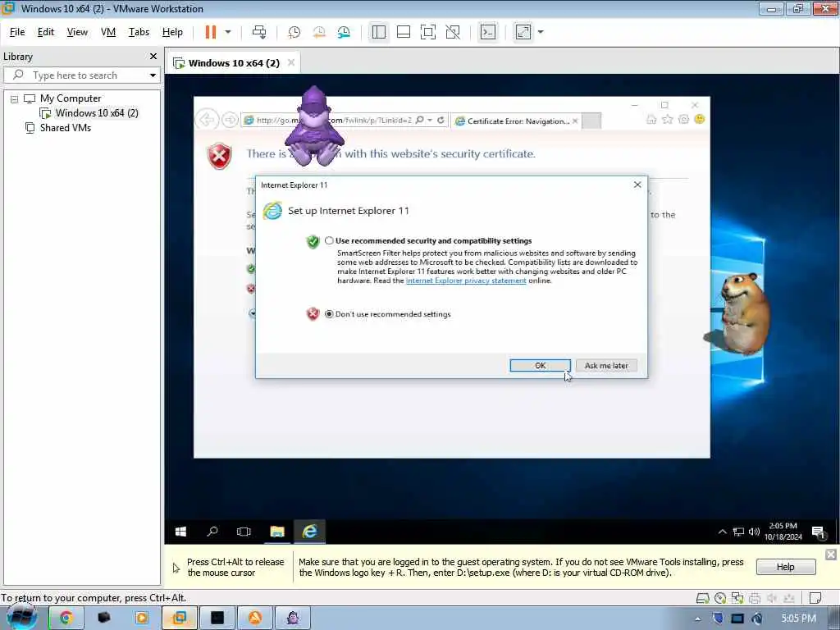
Task: Click the guest volume speaker icon
Action: coord(755,532)
